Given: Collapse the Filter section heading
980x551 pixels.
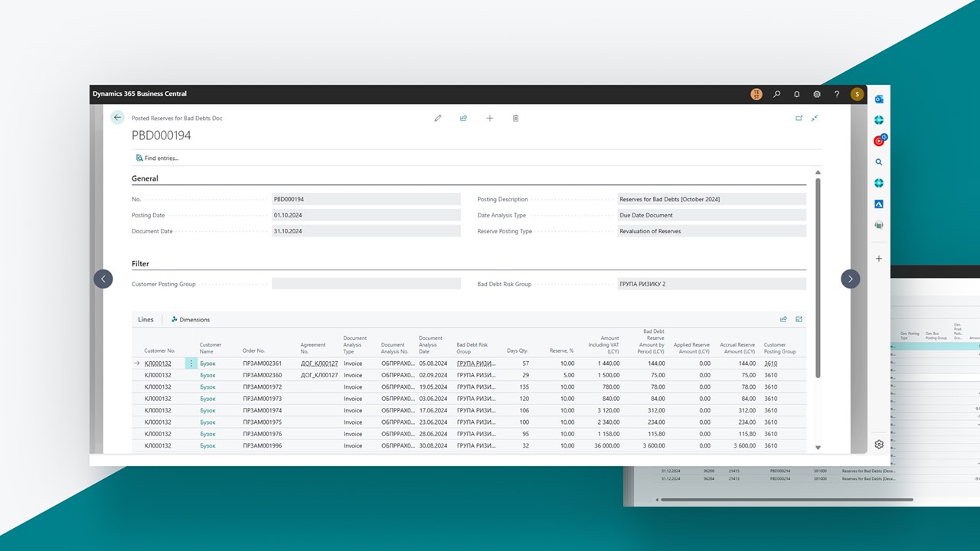Looking at the screenshot, I should [140, 263].
